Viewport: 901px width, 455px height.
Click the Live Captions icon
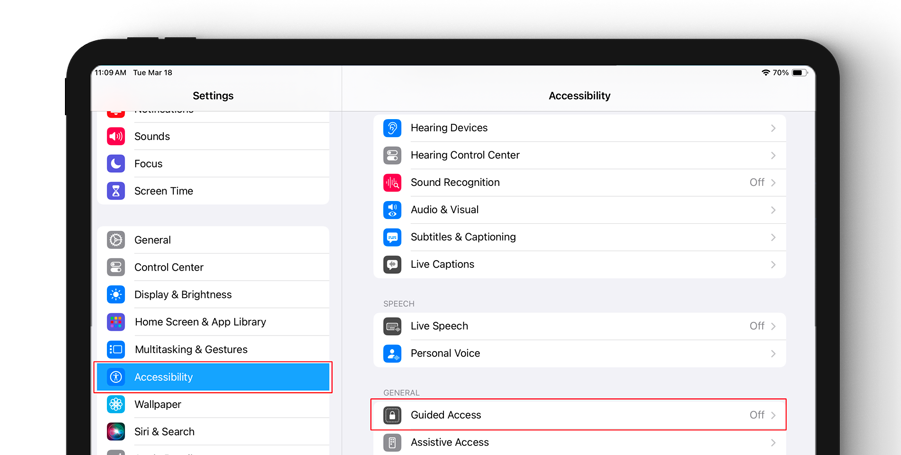[392, 264]
